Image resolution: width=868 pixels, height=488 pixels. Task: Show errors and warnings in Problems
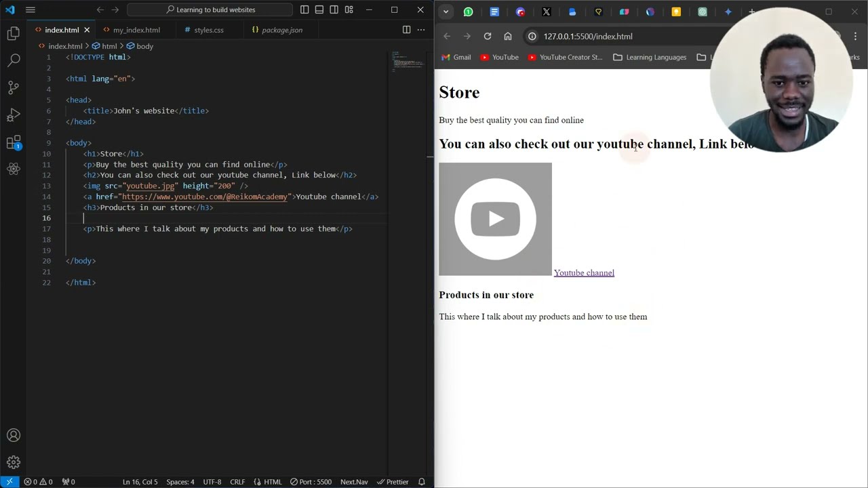pos(38,482)
